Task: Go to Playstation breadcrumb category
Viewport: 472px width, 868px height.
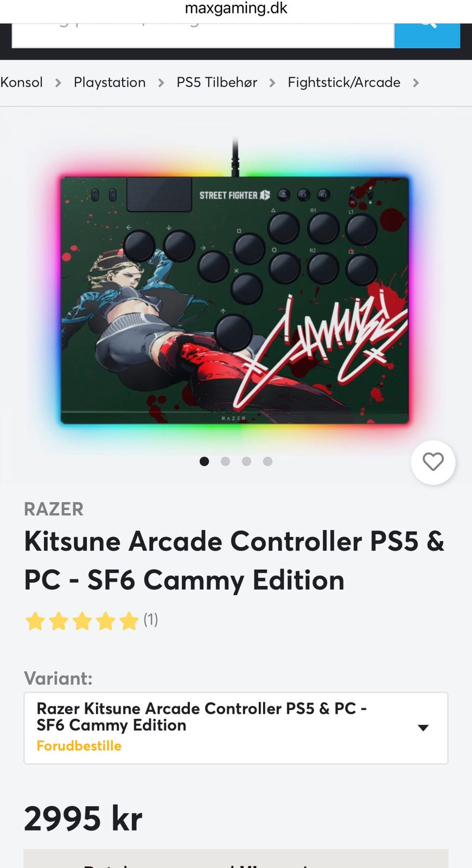Action: tap(110, 82)
